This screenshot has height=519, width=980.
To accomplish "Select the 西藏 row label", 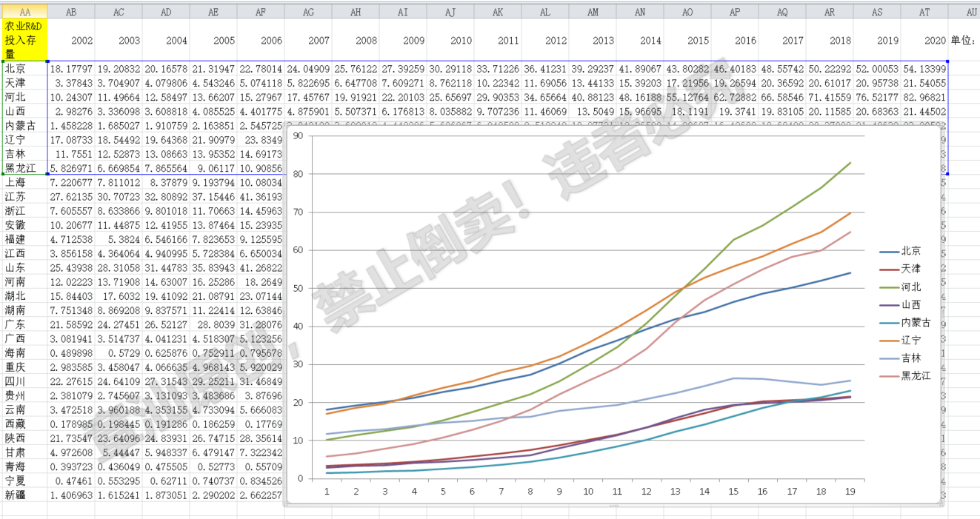I will pos(24,423).
